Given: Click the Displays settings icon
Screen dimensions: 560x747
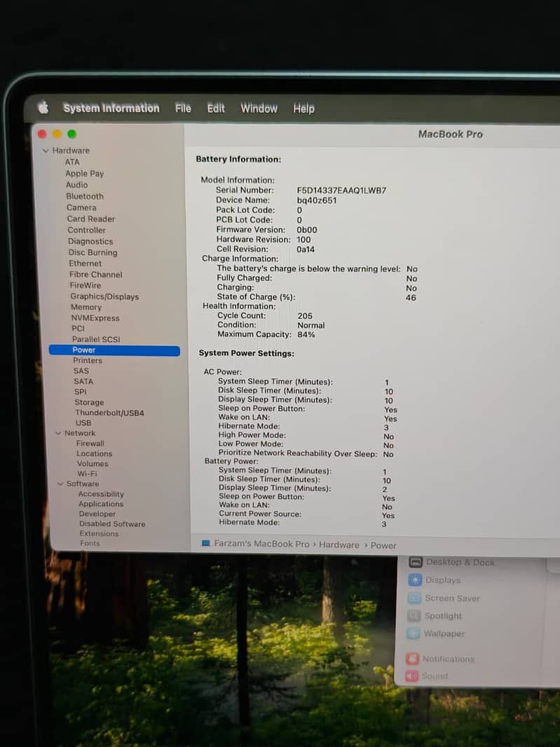Looking at the screenshot, I should pyautogui.click(x=415, y=580).
